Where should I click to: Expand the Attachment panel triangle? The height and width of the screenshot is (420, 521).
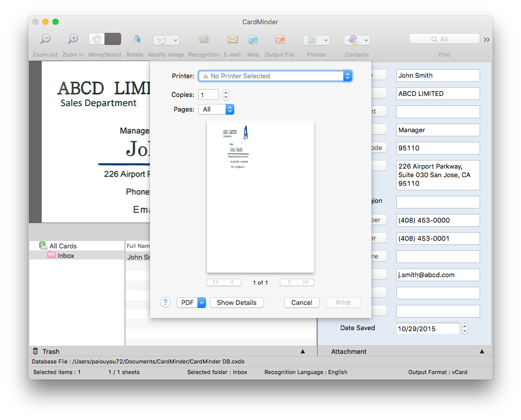[x=482, y=351]
